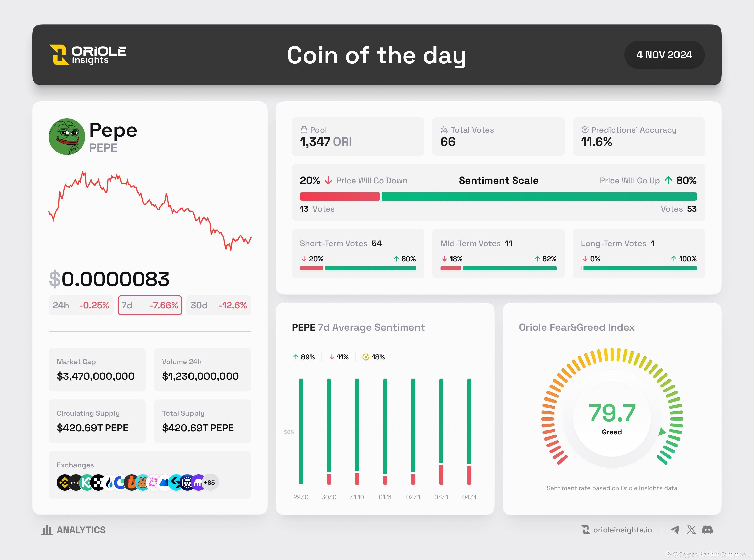
Task: Click the Pepe frog coin avatar
Action: click(x=67, y=137)
